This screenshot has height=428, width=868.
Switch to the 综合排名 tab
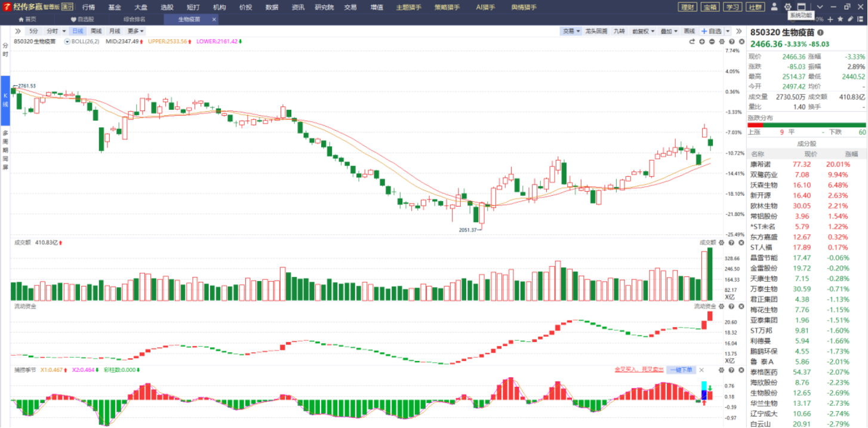[x=134, y=19]
